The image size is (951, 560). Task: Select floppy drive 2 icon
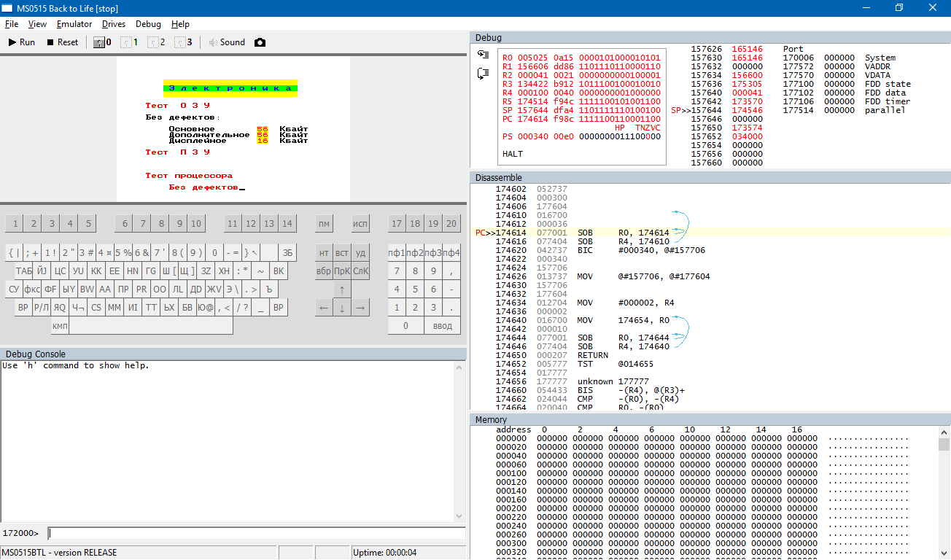coord(156,42)
